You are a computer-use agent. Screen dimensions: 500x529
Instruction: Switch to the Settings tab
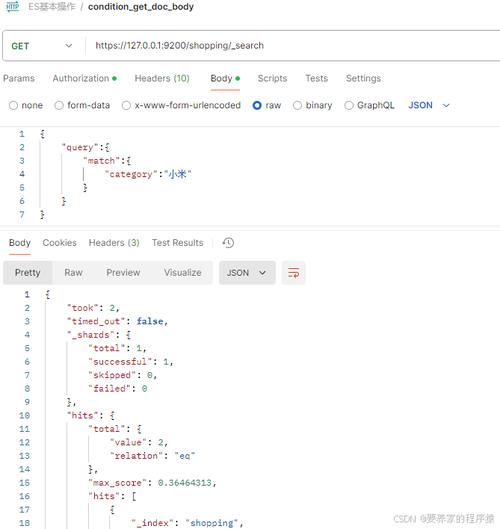[x=363, y=78]
